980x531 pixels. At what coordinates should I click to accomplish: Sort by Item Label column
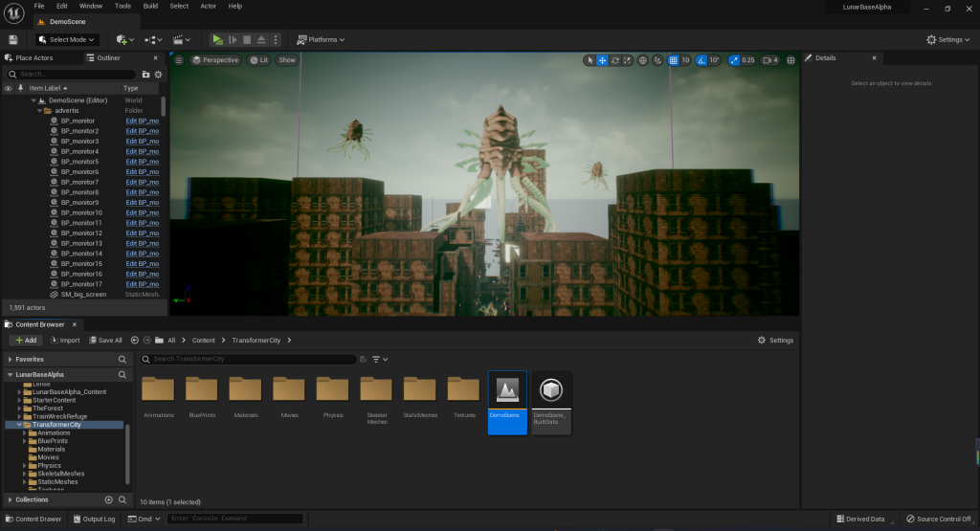point(48,88)
